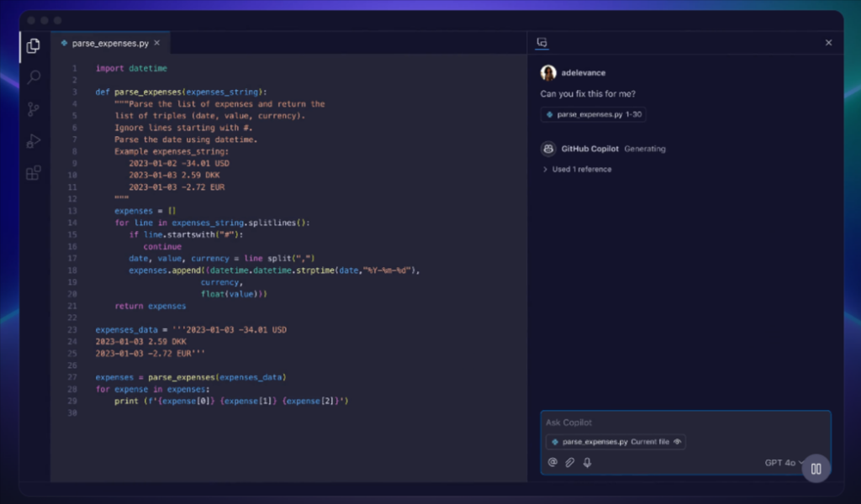Toggle the eye icon on current file context
The image size is (861, 504).
[x=677, y=442]
